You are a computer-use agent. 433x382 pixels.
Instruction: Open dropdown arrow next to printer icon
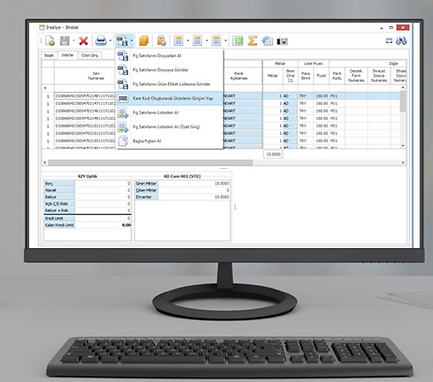pyautogui.click(x=110, y=41)
